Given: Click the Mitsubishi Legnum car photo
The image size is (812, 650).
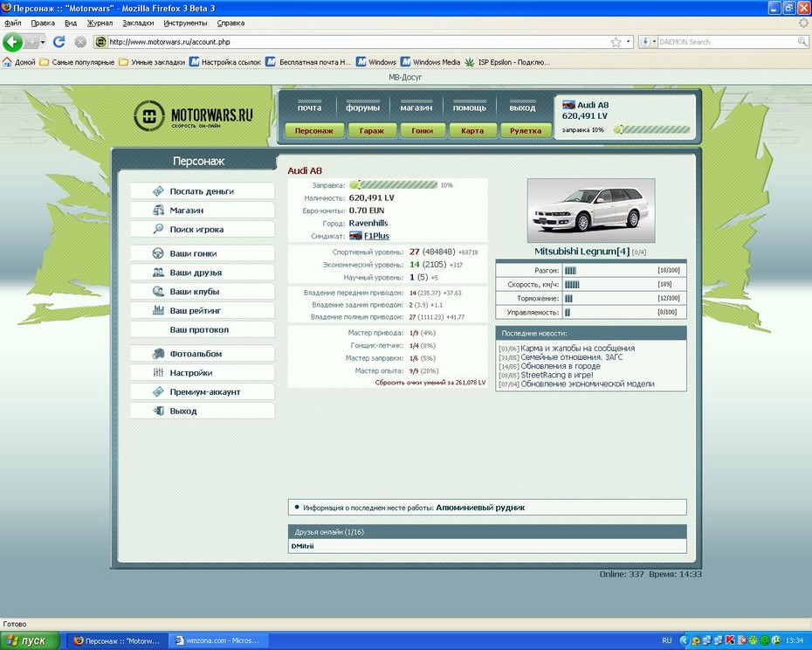Looking at the screenshot, I should pyautogui.click(x=591, y=211).
